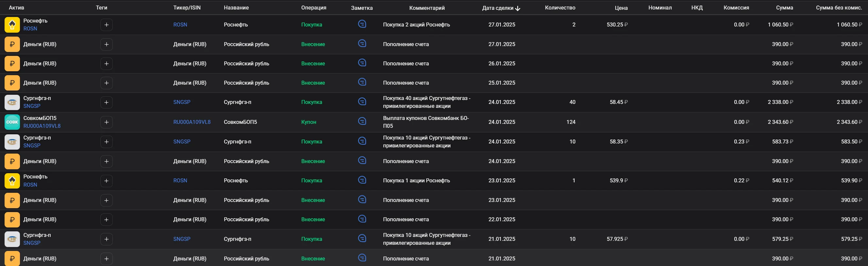Sort the table by the Актив column header
Viewport: 868px width, 266px height.
[x=16, y=8]
